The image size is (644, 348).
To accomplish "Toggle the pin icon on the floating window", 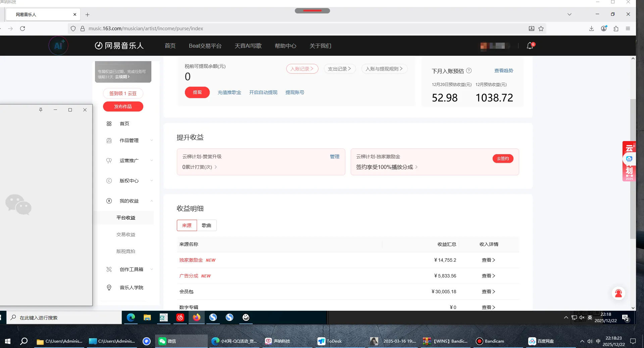I will (41, 110).
